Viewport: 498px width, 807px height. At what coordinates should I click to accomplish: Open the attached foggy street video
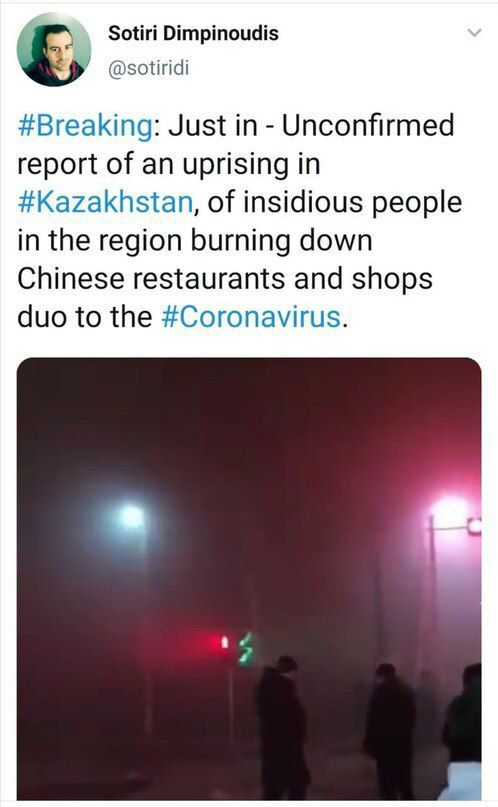point(250,578)
